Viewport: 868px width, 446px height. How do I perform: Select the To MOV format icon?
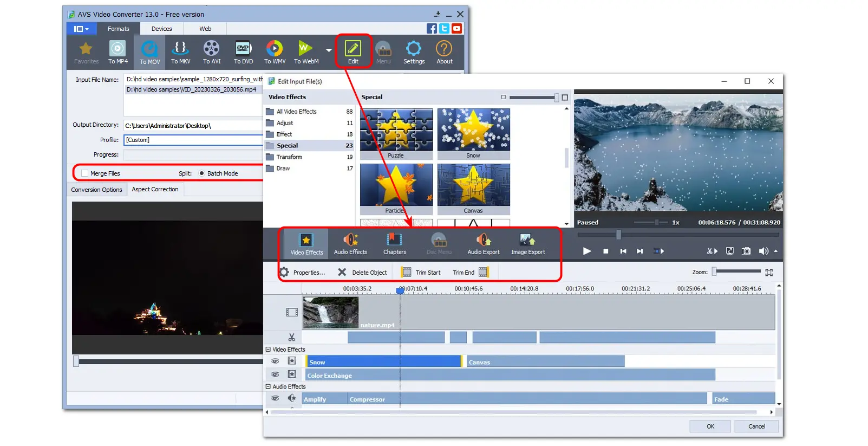coord(149,52)
